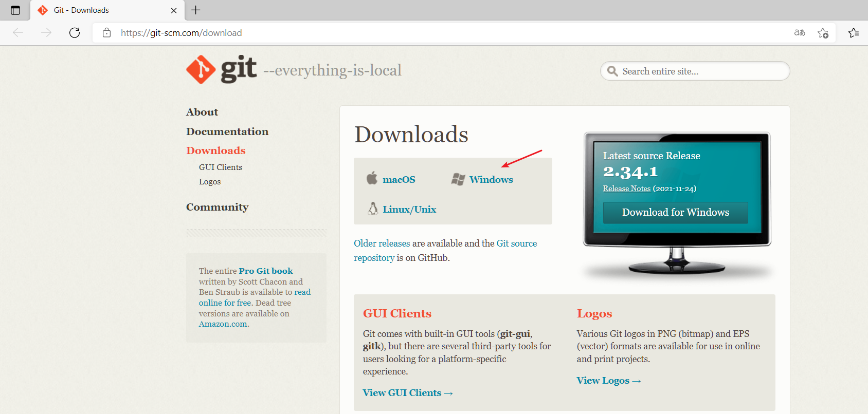Open the Community section
Image resolution: width=868 pixels, height=414 pixels.
point(217,207)
